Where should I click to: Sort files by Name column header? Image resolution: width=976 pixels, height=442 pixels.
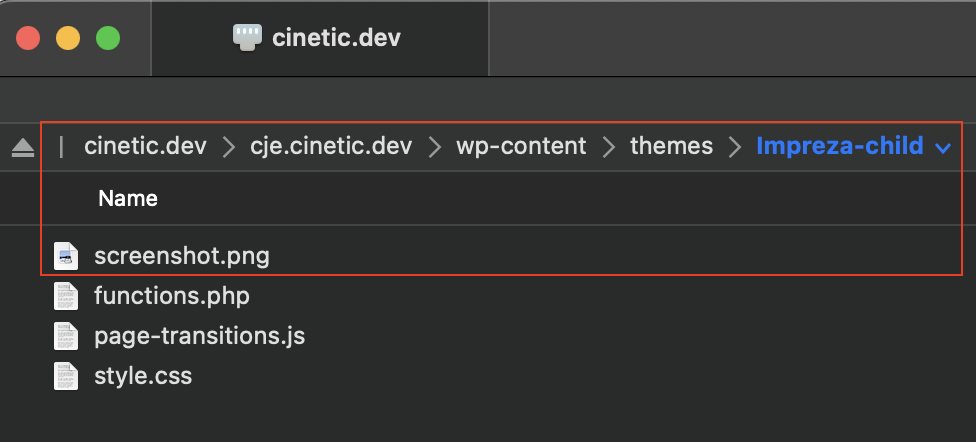(128, 199)
